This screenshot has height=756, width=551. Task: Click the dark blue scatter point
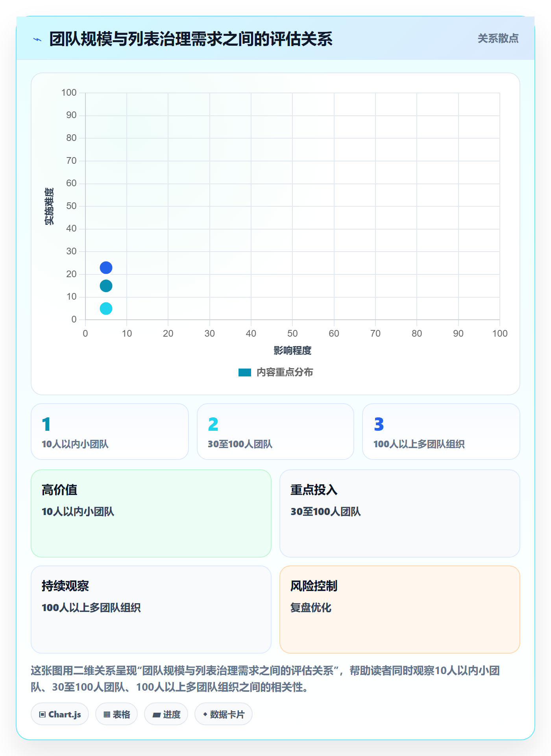pos(106,268)
